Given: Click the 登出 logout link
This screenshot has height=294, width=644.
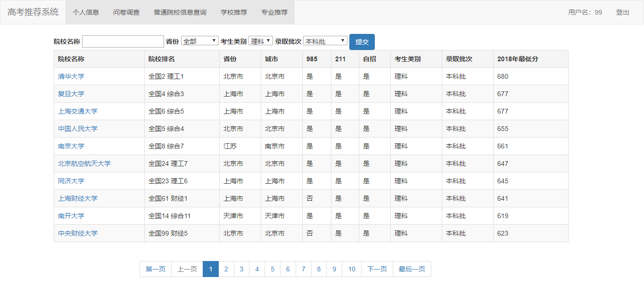Looking at the screenshot, I should click(623, 12).
